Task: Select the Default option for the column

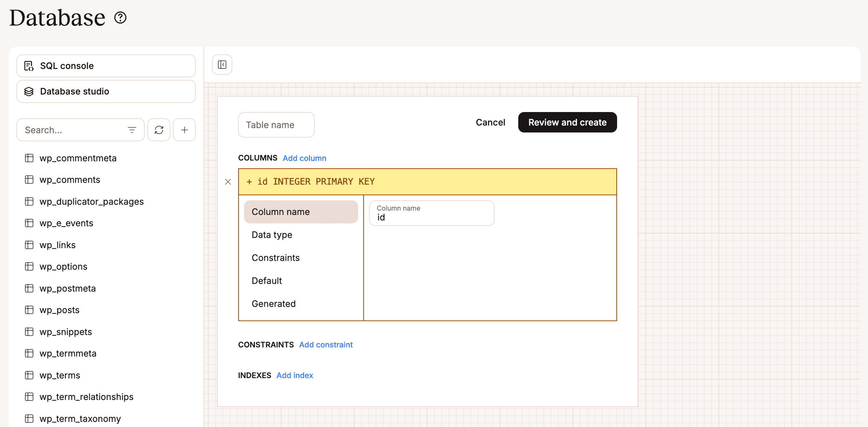Action: coord(267,281)
